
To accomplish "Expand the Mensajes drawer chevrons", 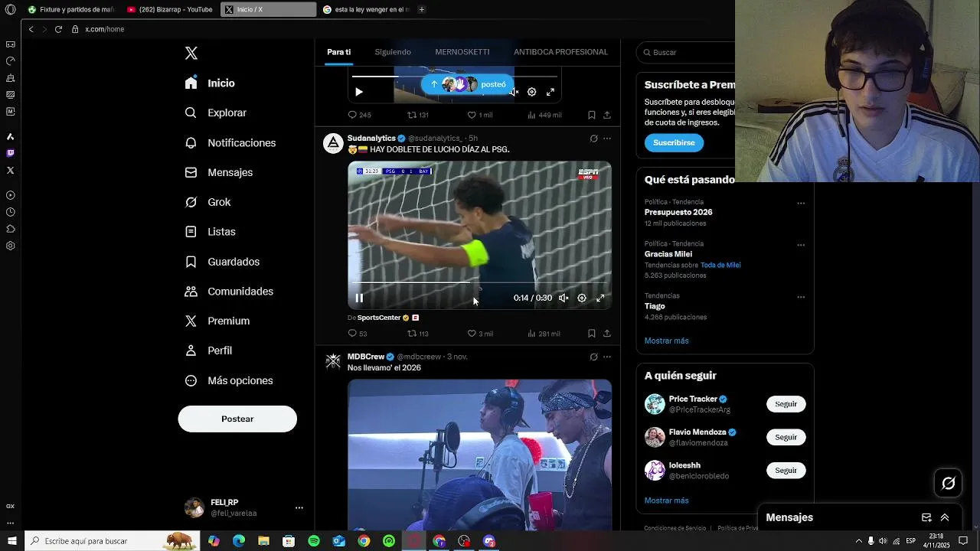I will [945, 517].
